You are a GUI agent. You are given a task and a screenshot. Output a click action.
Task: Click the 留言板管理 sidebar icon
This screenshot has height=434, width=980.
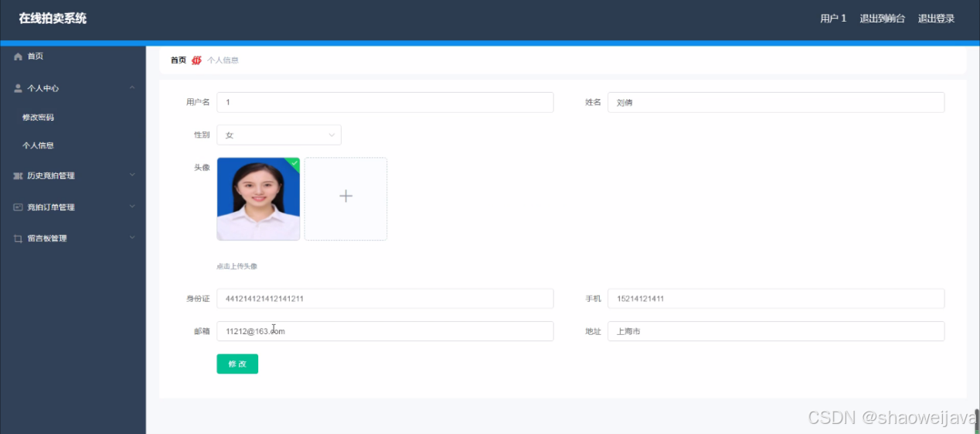click(x=19, y=238)
